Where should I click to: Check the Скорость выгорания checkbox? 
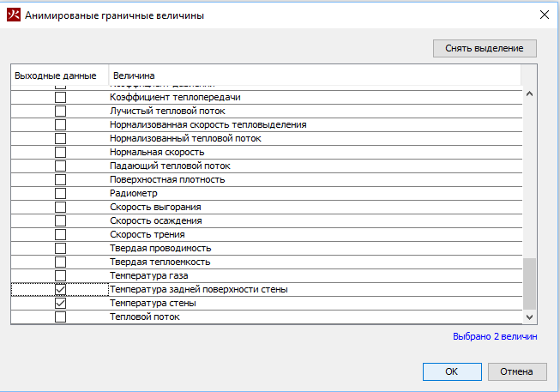pos(60,207)
